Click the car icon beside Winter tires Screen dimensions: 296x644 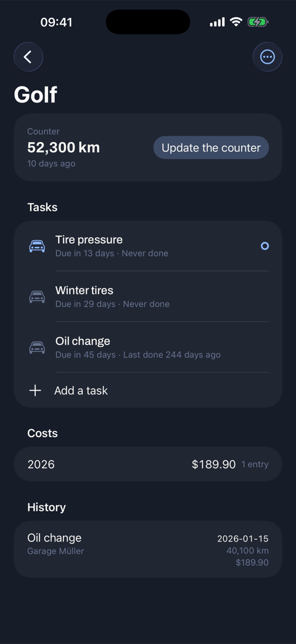(37, 296)
